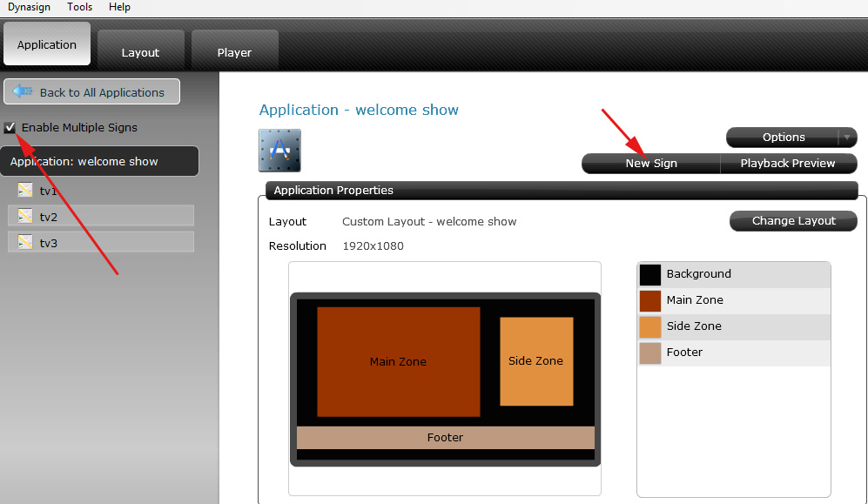
Task: Select the Main Zone color swatch
Action: click(650, 300)
